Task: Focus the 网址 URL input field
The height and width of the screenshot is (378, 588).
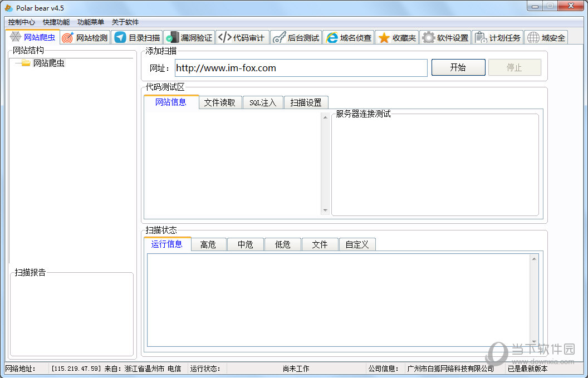Action: 301,68
